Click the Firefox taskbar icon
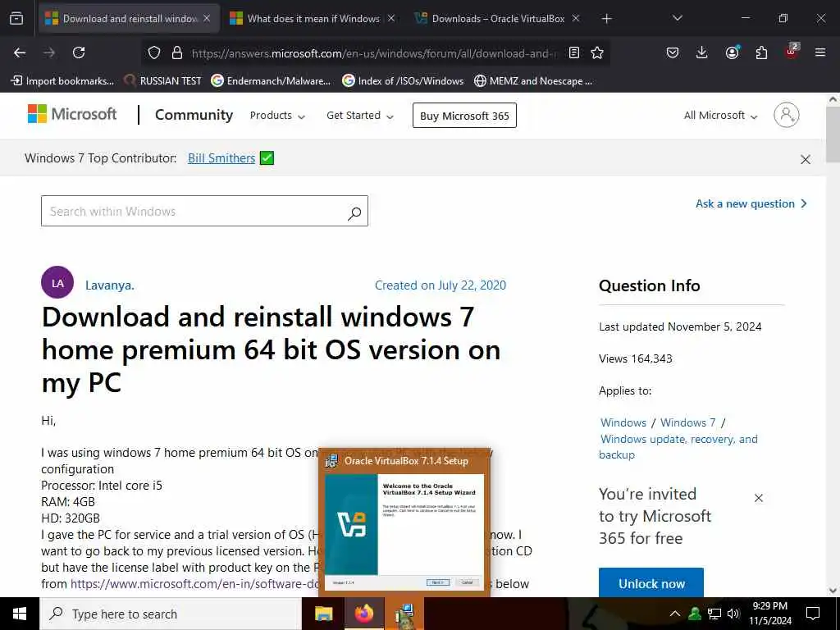Screen dimensions: 840x630 pyautogui.click(x=363, y=614)
